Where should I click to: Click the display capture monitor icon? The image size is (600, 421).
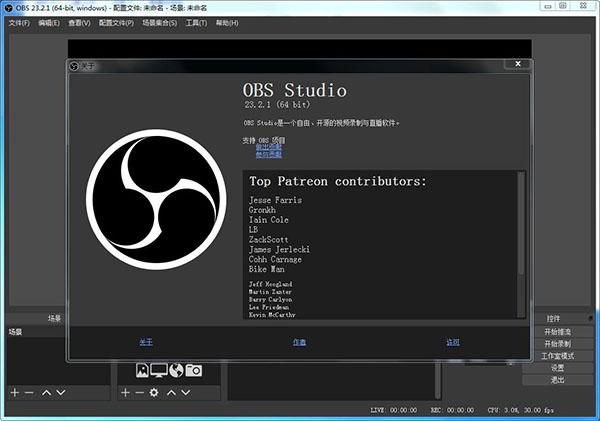click(x=159, y=370)
